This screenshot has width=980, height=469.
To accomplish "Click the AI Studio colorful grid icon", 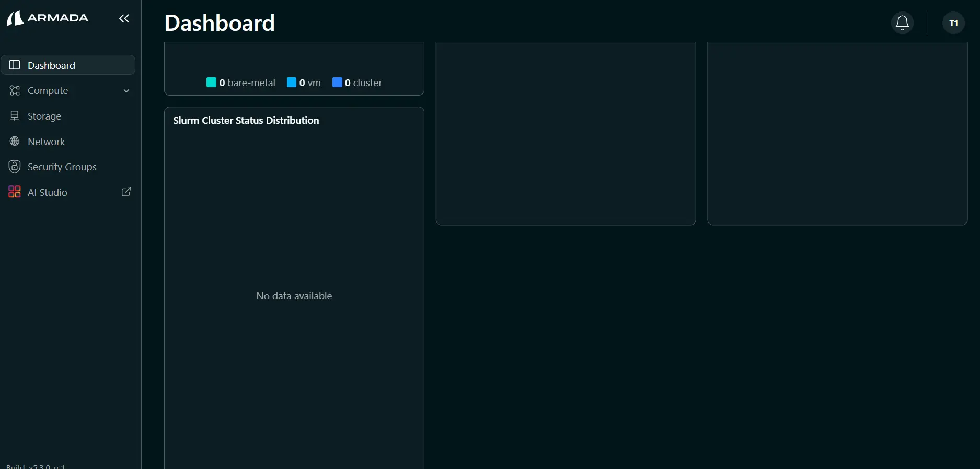I will pos(15,192).
